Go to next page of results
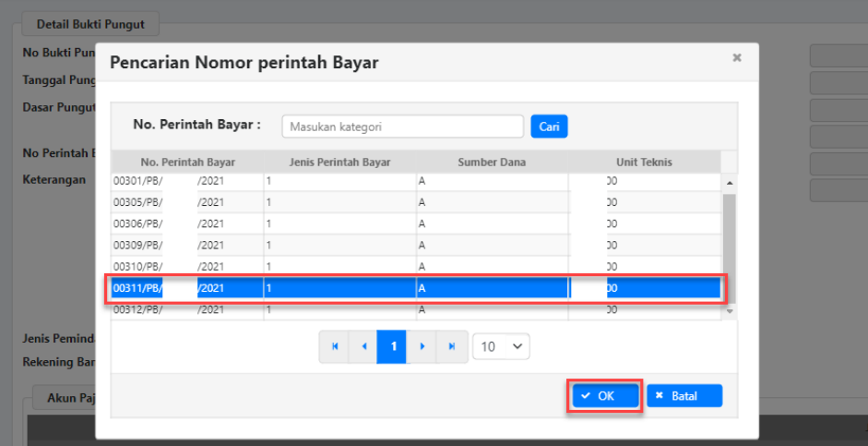This screenshot has height=446, width=868. pos(422,346)
